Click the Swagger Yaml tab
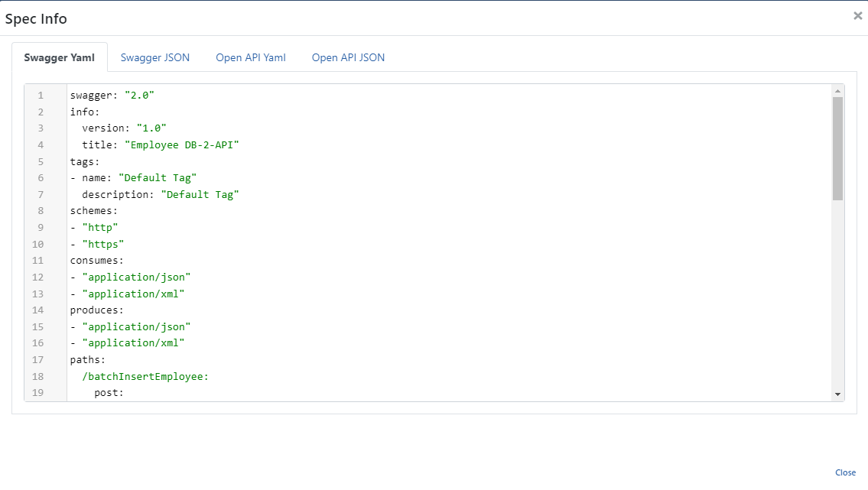This screenshot has width=868, height=490. point(60,57)
